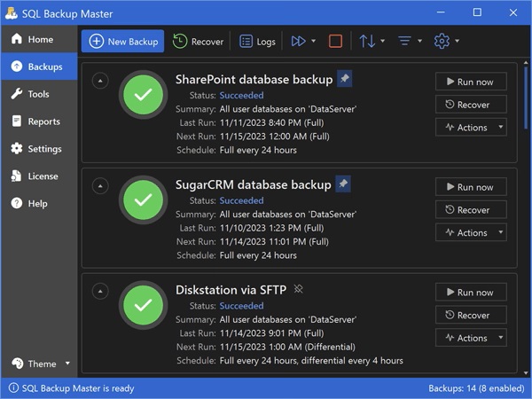Click the Theme palette icon

(18, 364)
